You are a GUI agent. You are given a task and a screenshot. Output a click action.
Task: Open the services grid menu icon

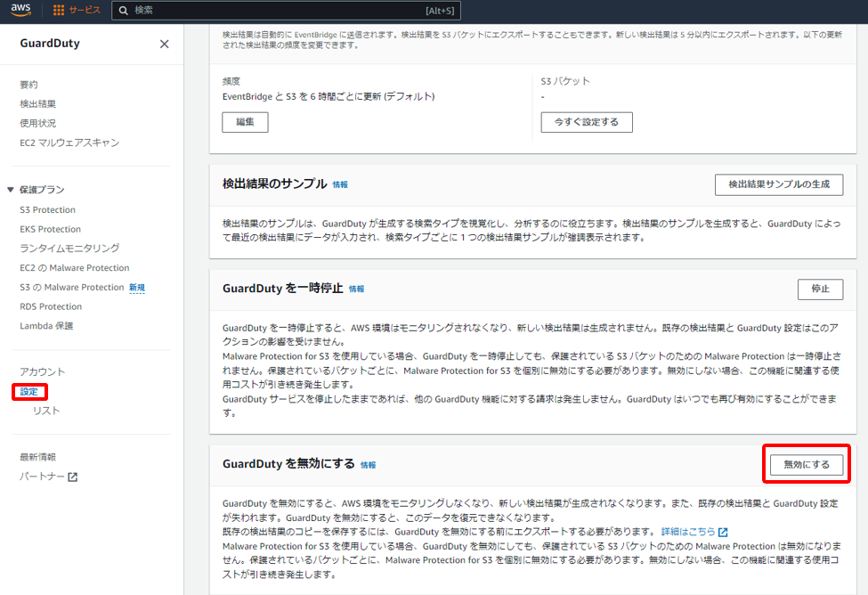(59, 10)
